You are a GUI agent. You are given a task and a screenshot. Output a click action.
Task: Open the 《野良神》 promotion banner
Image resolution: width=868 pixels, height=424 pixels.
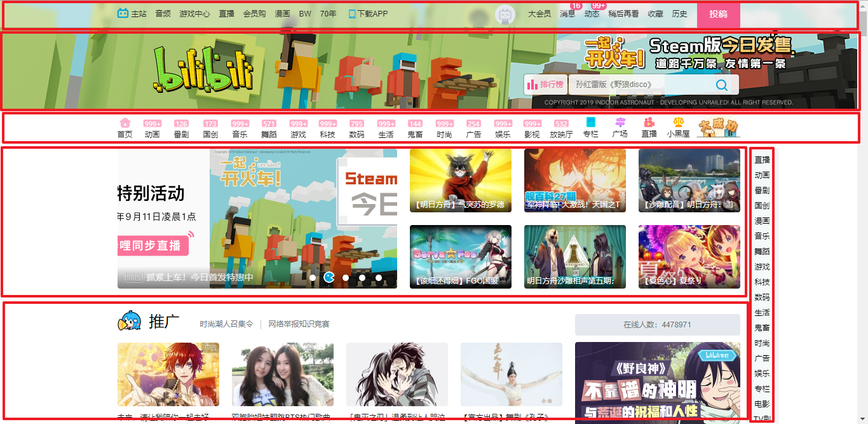[658, 383]
